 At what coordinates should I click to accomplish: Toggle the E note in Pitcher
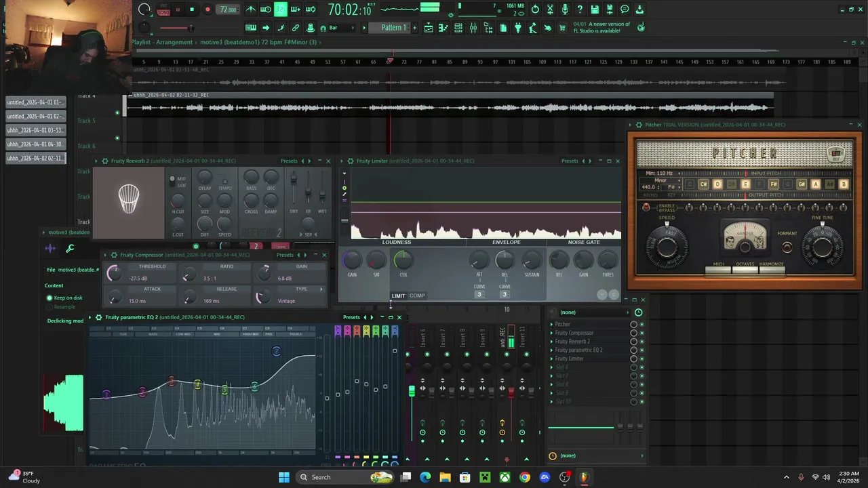coord(745,184)
